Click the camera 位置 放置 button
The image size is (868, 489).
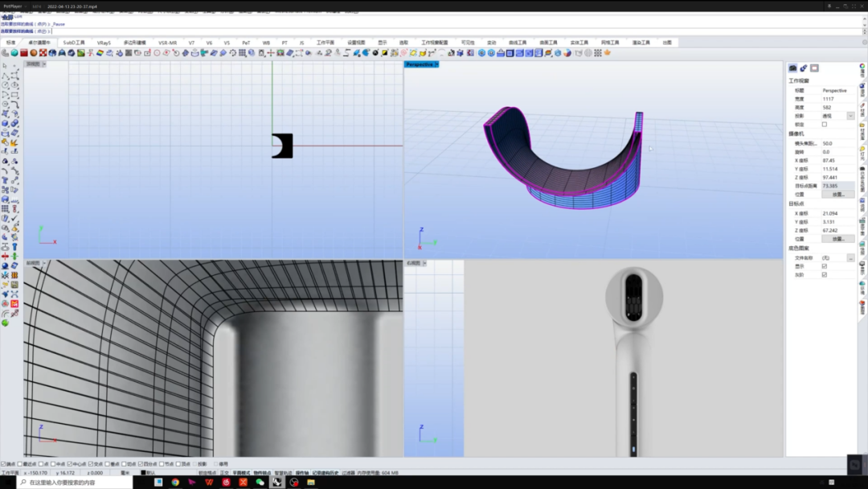pyautogui.click(x=838, y=195)
